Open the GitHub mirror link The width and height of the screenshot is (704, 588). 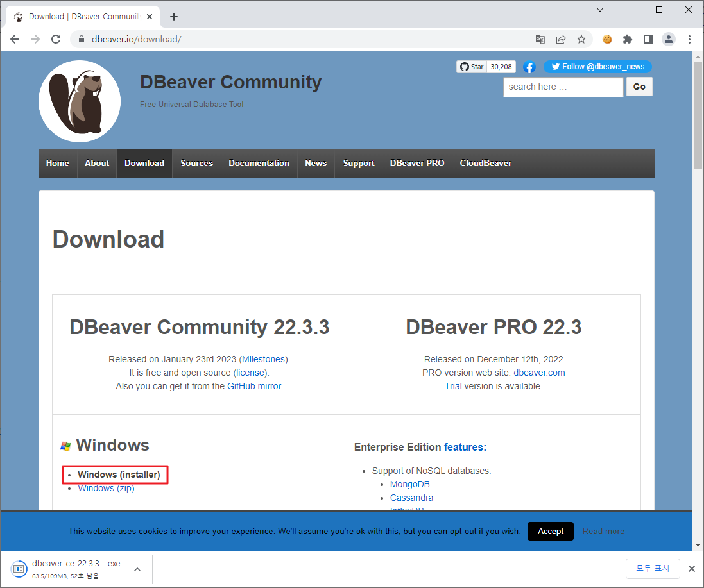[254, 386]
